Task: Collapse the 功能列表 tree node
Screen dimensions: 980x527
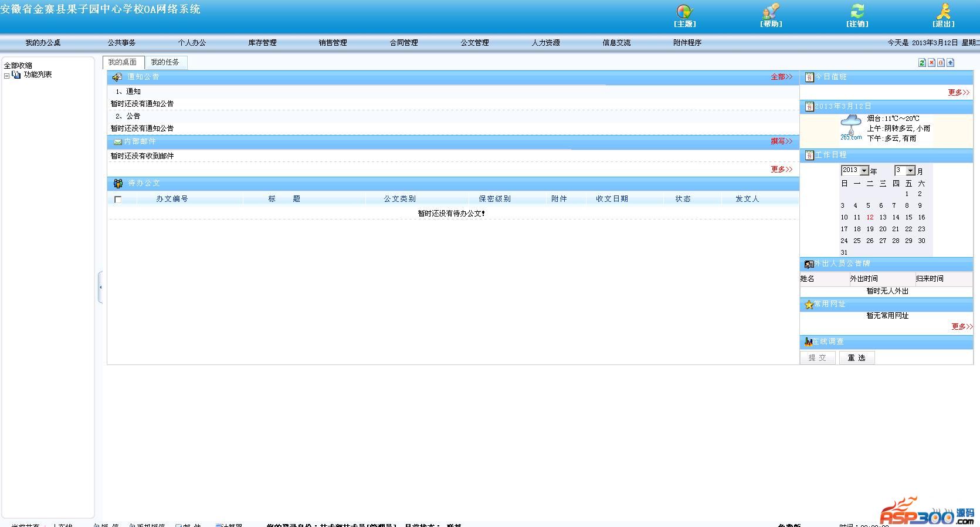Action: 7,76
